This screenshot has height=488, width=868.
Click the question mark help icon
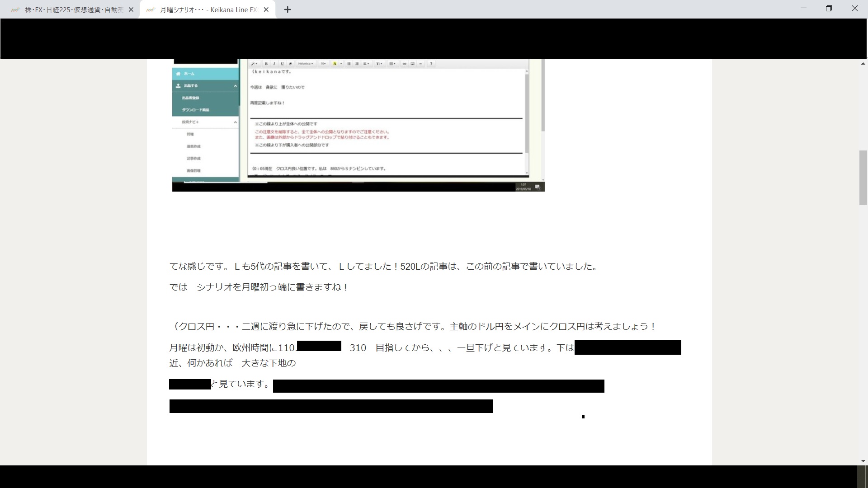tap(431, 64)
